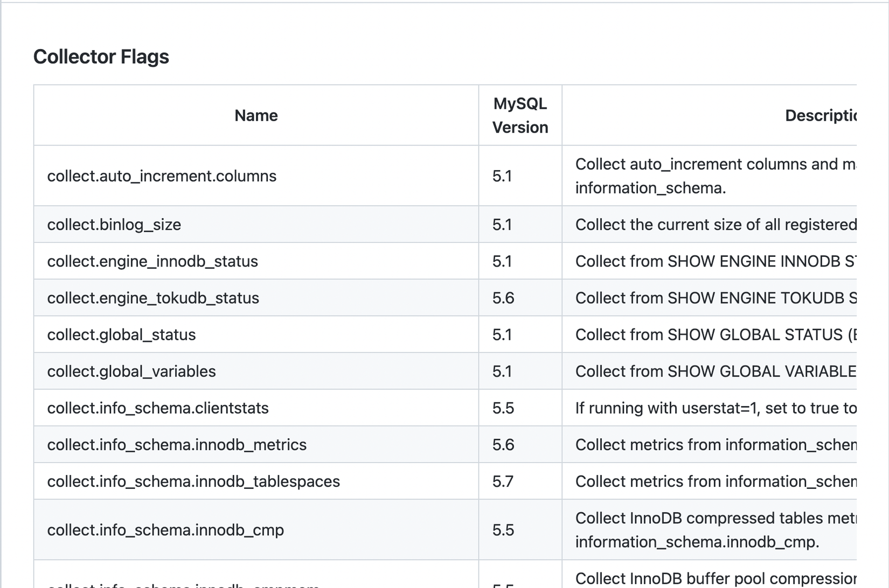
Task: Click version 5.6 in the engine_tokudb_status row
Action: (503, 298)
